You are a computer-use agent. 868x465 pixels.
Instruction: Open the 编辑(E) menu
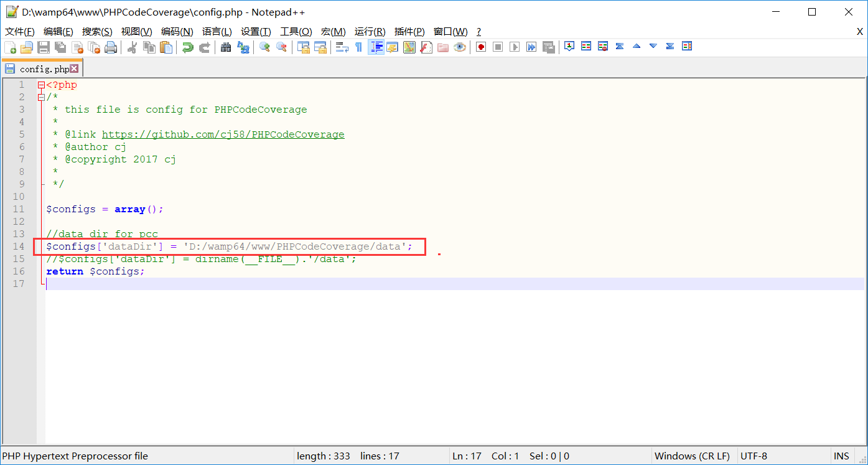coord(58,32)
